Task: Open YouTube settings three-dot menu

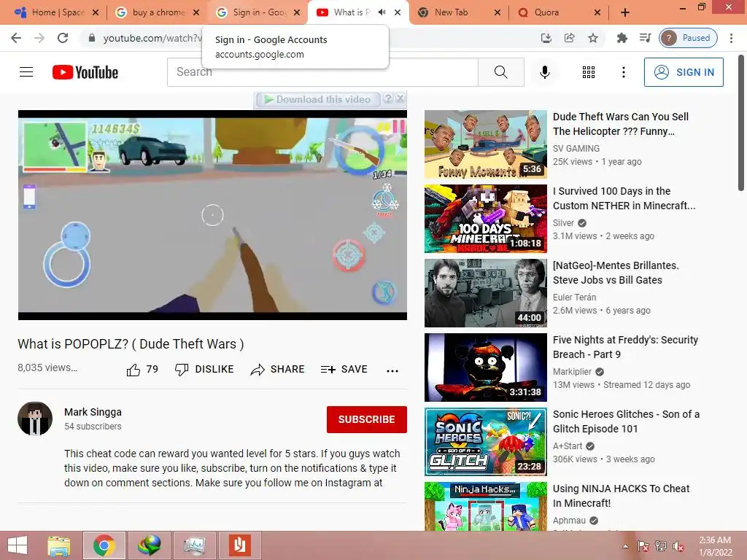Action: pyautogui.click(x=624, y=72)
